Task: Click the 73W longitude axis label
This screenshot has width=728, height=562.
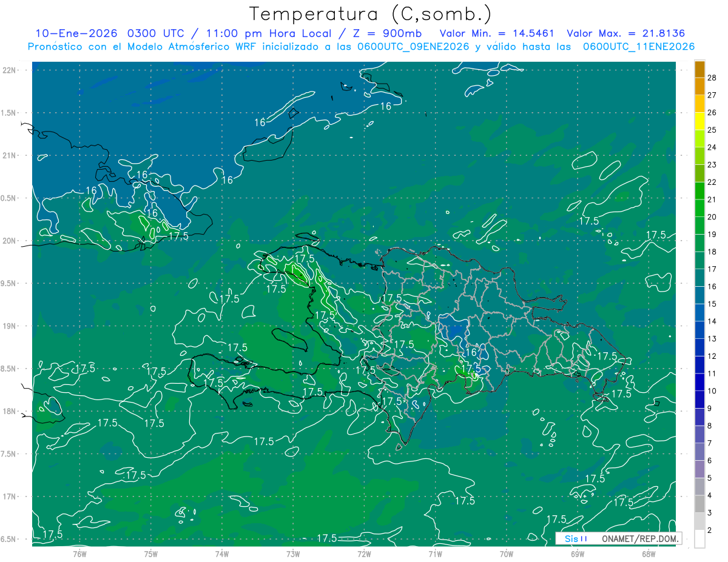Action: coord(293,554)
